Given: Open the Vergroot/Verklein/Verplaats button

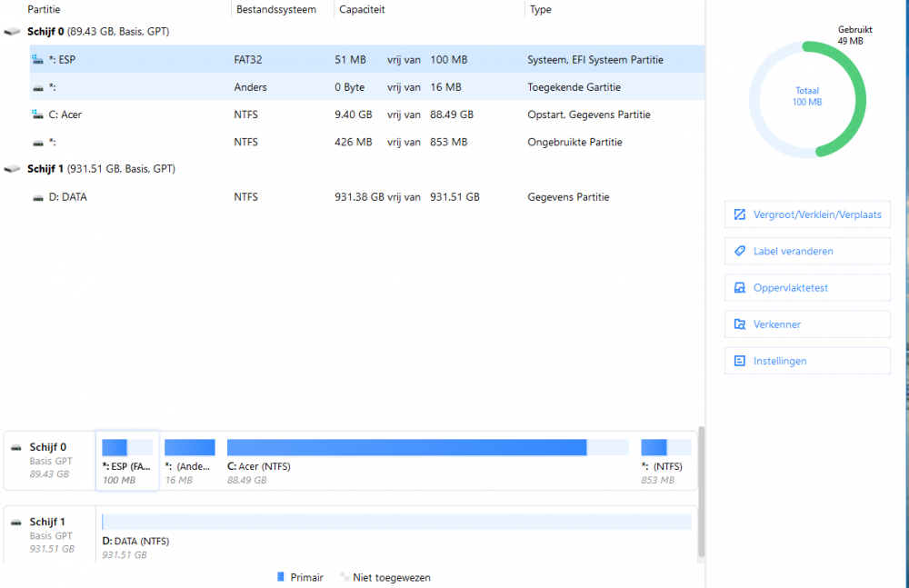Looking at the screenshot, I should [807, 215].
